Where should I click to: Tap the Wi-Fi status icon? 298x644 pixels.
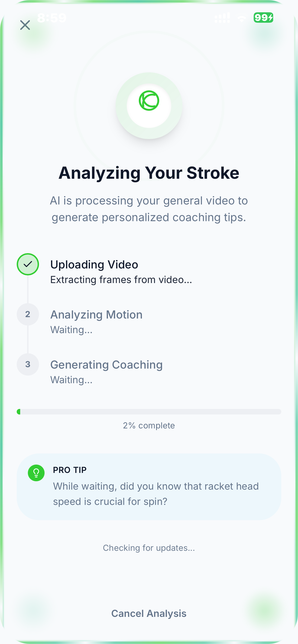coord(242,18)
